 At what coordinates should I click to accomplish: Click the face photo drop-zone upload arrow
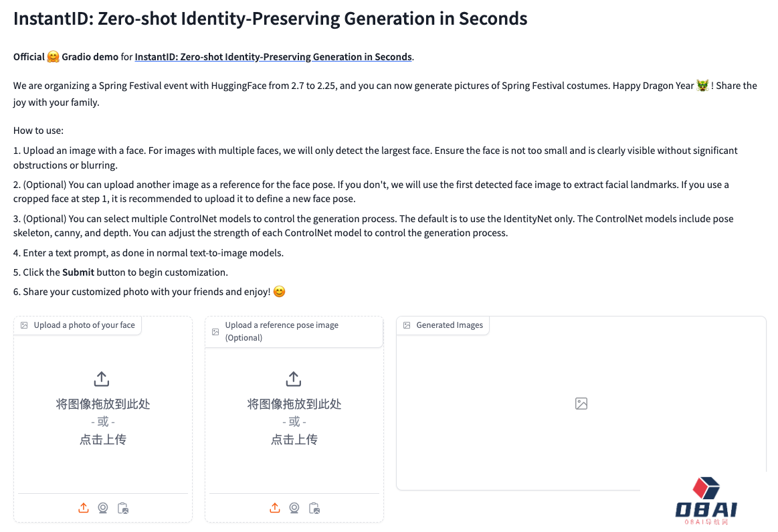(x=102, y=379)
